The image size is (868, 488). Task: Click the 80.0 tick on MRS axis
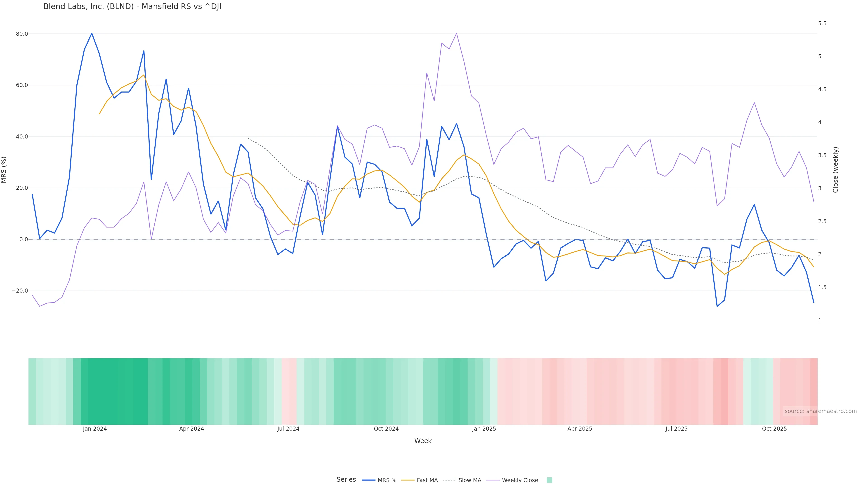[x=22, y=34]
